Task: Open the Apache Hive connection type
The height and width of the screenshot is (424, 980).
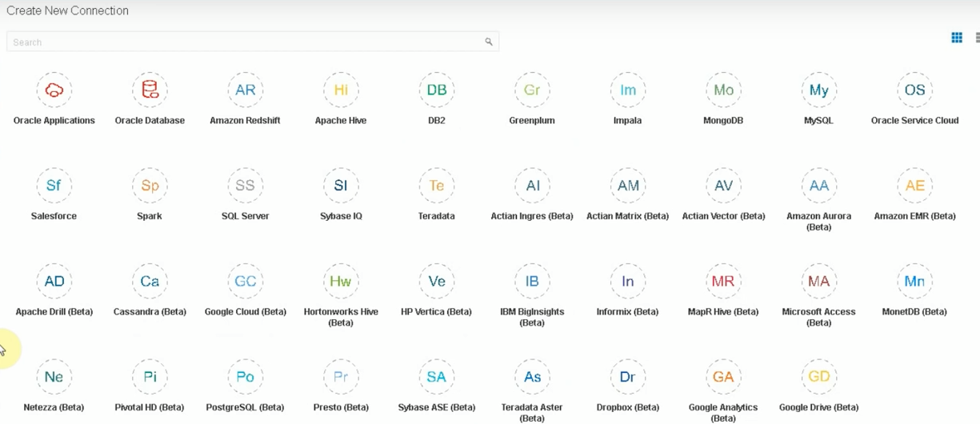Action: click(x=341, y=90)
